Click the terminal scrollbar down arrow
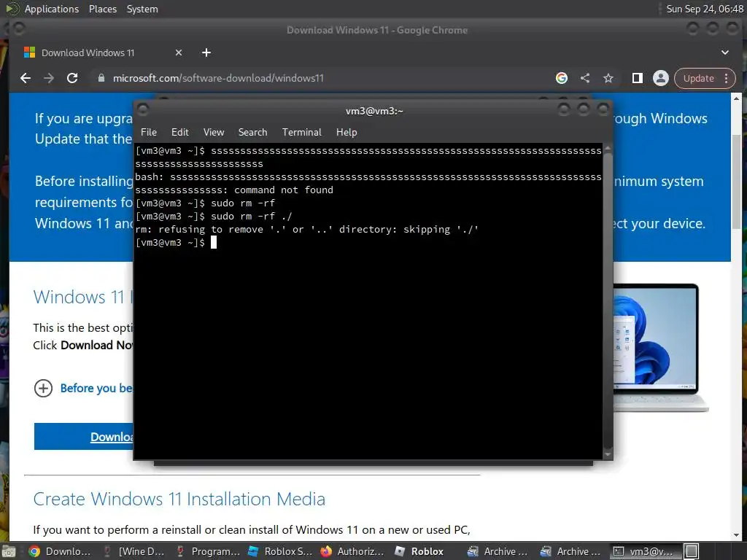 pos(608,454)
